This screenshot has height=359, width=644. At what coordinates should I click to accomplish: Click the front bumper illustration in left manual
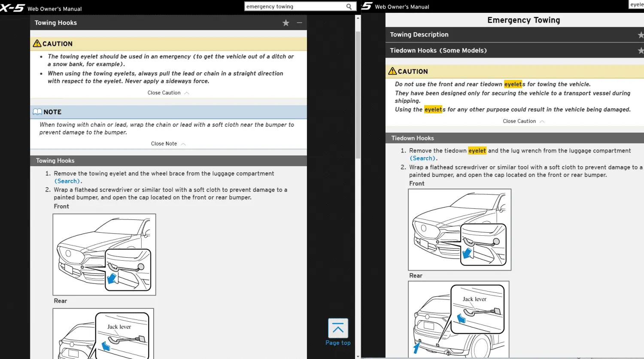(x=104, y=255)
